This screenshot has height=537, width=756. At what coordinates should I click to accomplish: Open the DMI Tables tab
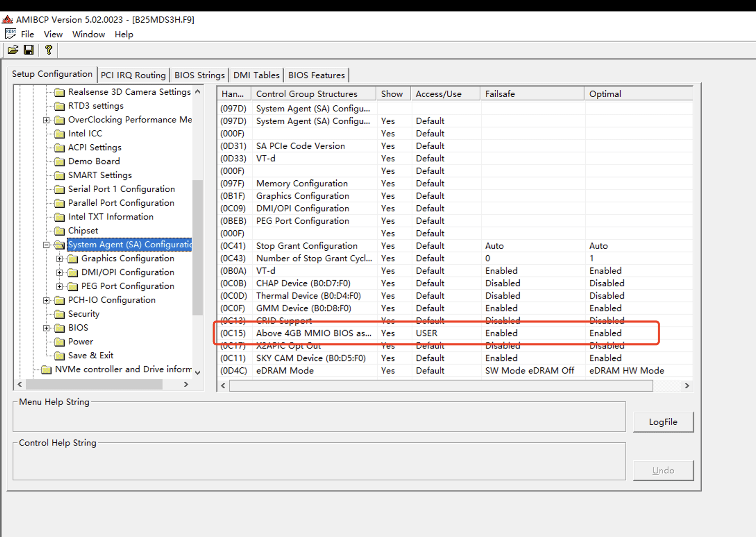[x=256, y=75]
